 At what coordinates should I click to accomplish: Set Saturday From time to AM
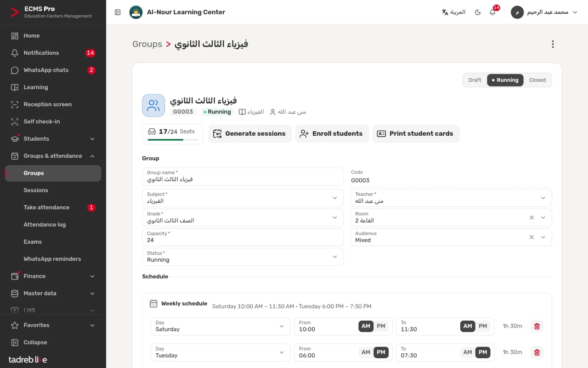point(366,326)
